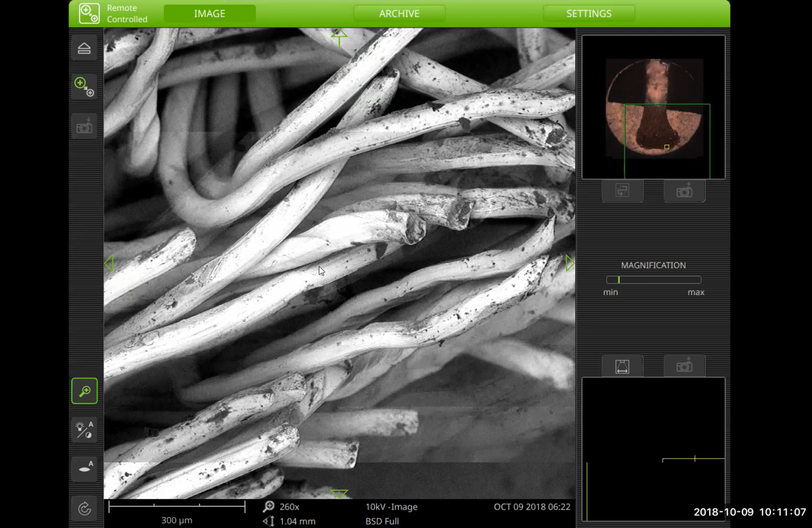Click the rotate image icon
This screenshot has width=812, height=528.
pyautogui.click(x=85, y=508)
